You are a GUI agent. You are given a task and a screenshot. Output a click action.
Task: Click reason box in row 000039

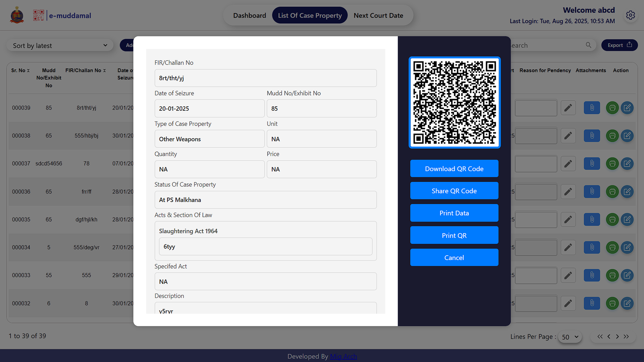point(536,108)
